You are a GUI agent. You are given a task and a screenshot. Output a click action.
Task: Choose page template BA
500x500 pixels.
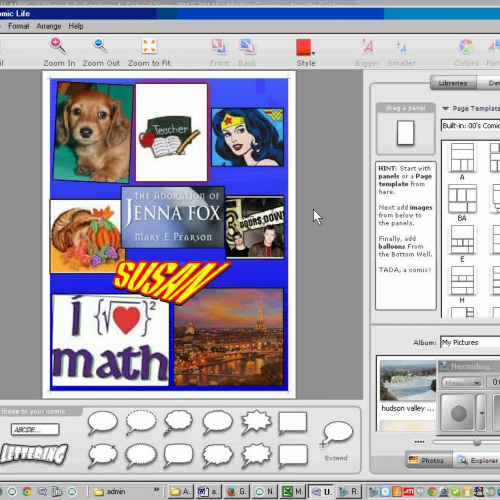[x=462, y=199]
